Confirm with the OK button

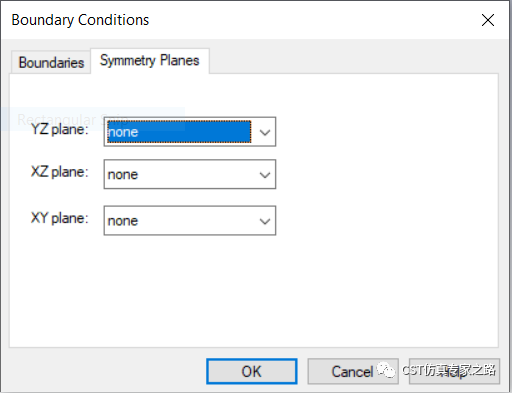[252, 371]
